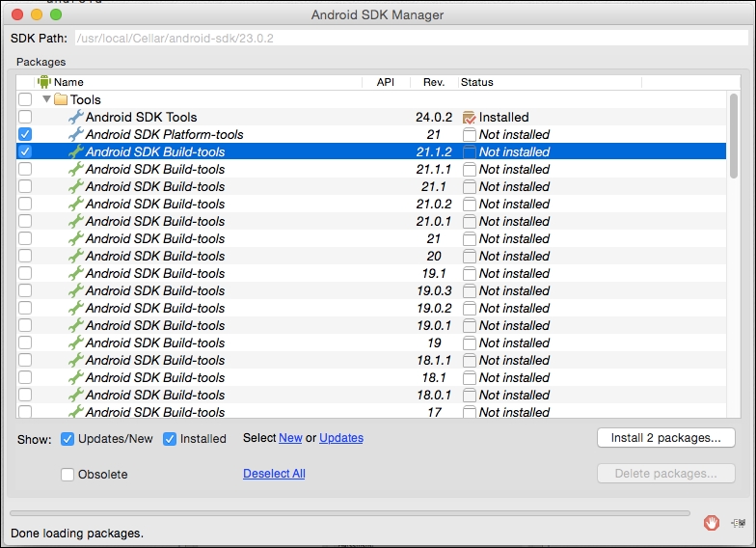Collapse the Tools tree node

[x=46, y=98]
